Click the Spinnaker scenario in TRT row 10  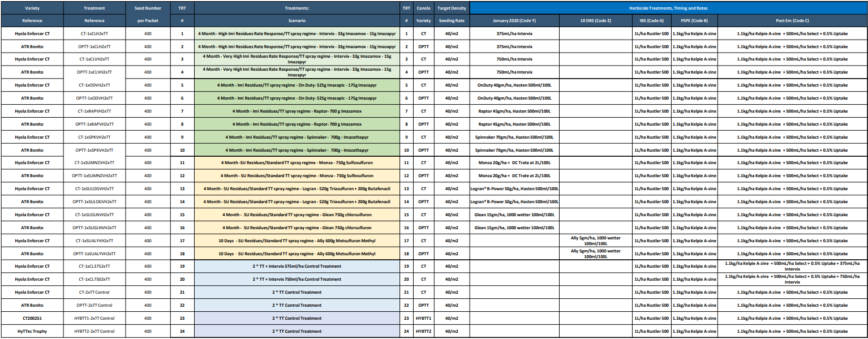click(297, 150)
